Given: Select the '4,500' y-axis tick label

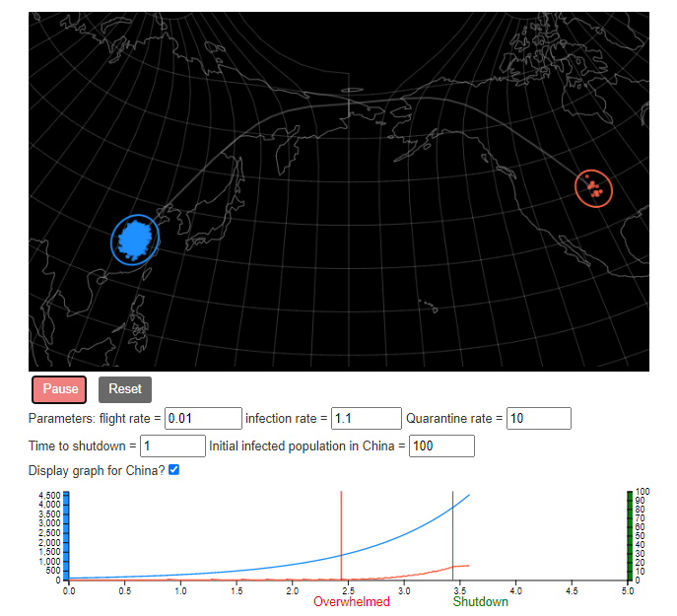Looking at the screenshot, I should [x=49, y=495].
